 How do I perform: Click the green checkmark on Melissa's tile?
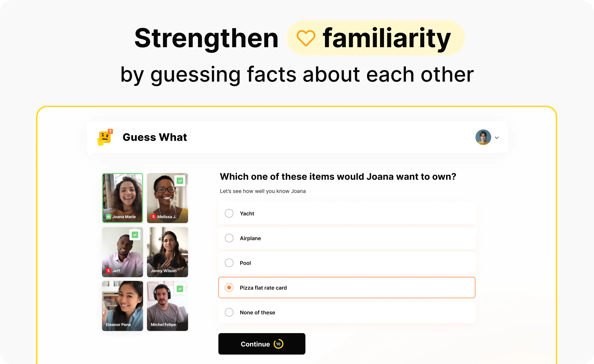click(x=180, y=181)
